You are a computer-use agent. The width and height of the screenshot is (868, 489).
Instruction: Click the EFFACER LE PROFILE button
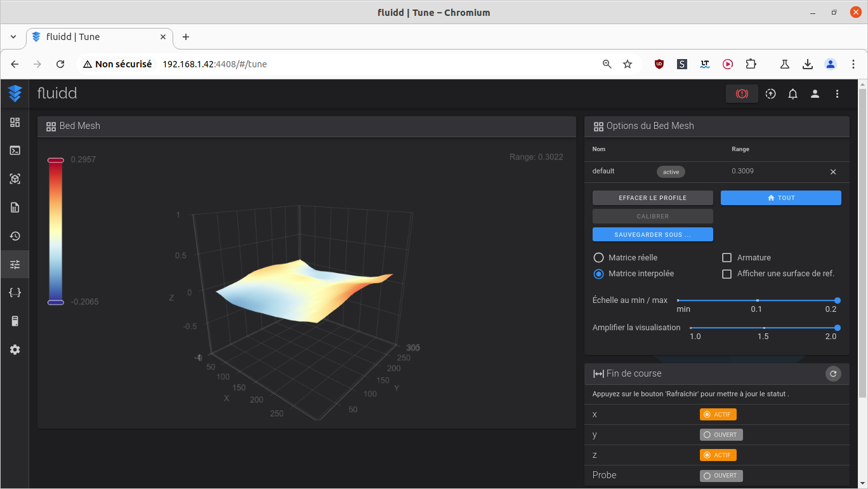point(653,198)
